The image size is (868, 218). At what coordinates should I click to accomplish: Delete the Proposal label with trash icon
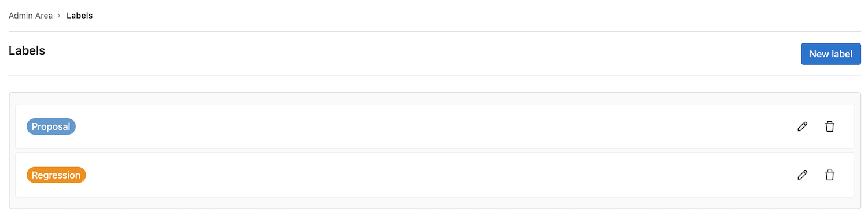[830, 126]
